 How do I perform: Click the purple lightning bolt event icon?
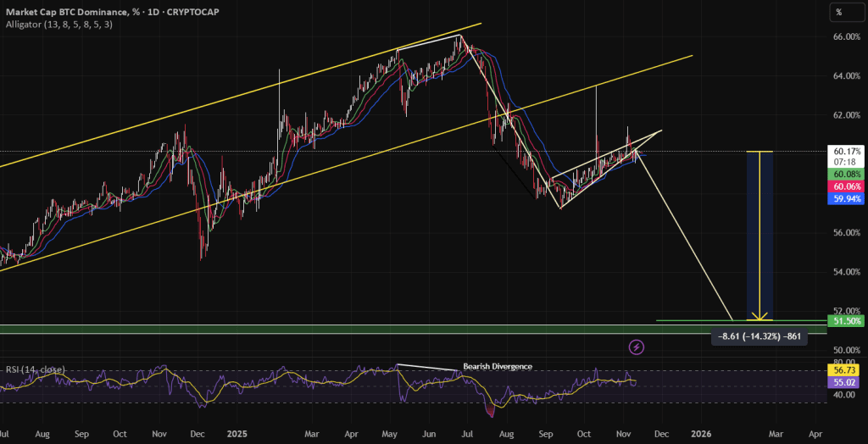coord(637,347)
